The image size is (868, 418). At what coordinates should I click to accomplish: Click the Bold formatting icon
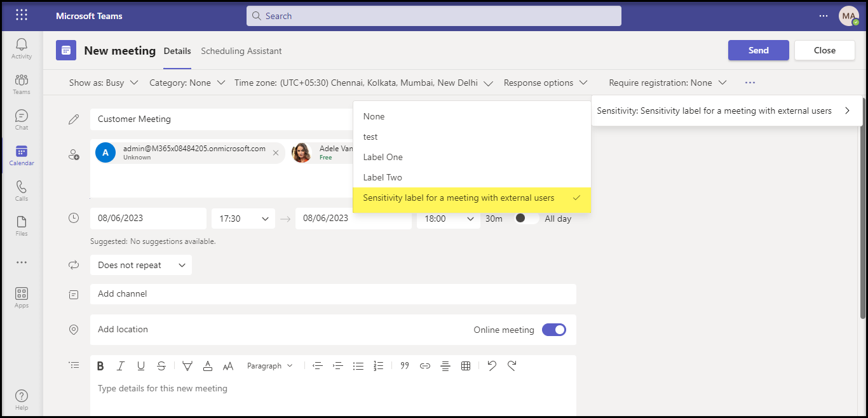click(100, 366)
